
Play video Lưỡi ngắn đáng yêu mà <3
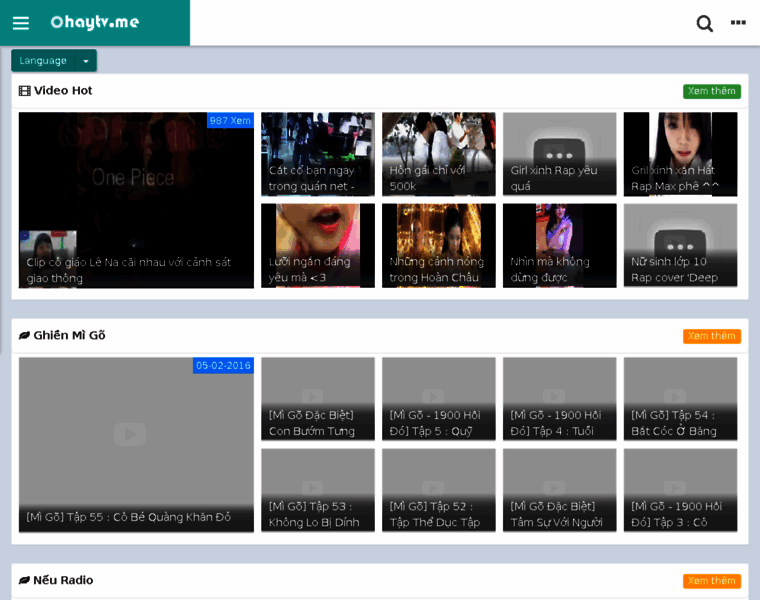pos(318,245)
